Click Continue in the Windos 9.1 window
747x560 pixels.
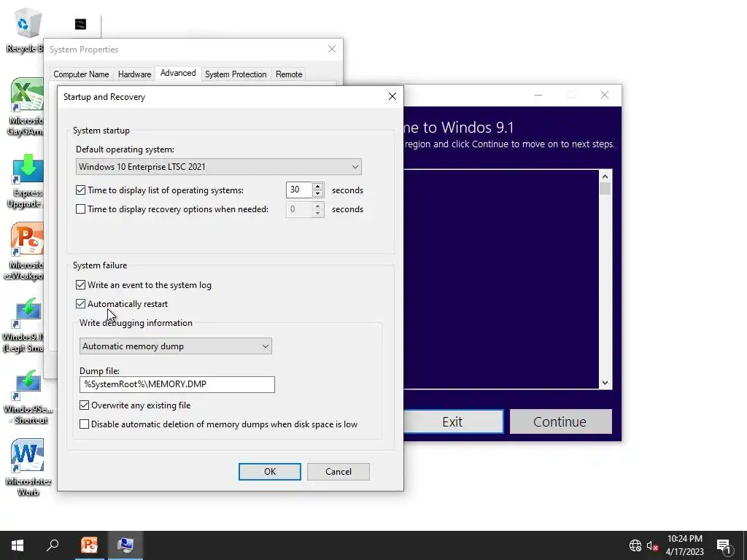point(561,421)
